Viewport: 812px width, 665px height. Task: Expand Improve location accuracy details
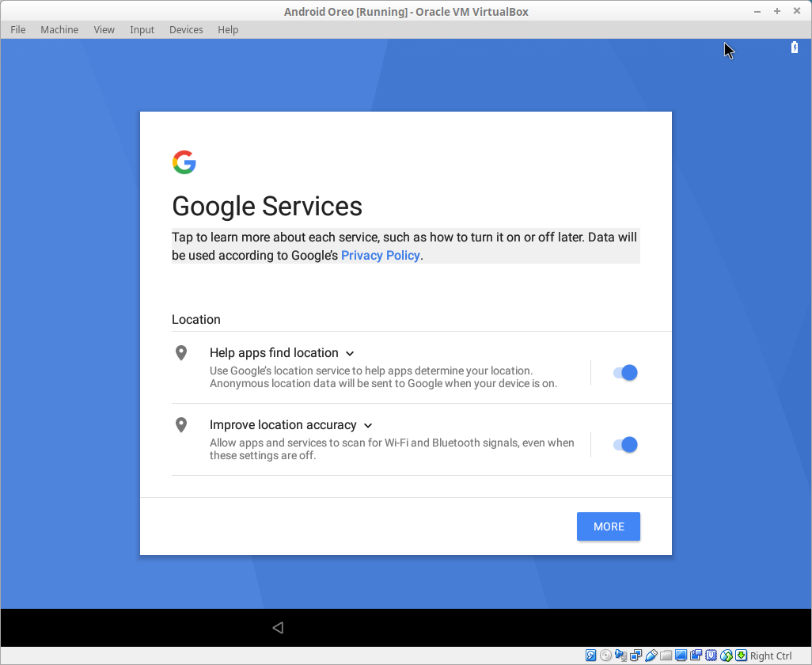pos(368,425)
